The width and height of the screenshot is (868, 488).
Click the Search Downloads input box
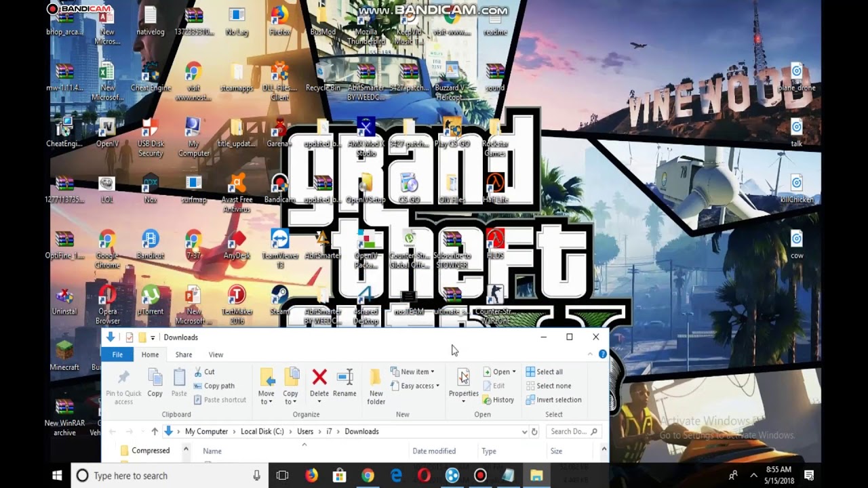[574, 432]
